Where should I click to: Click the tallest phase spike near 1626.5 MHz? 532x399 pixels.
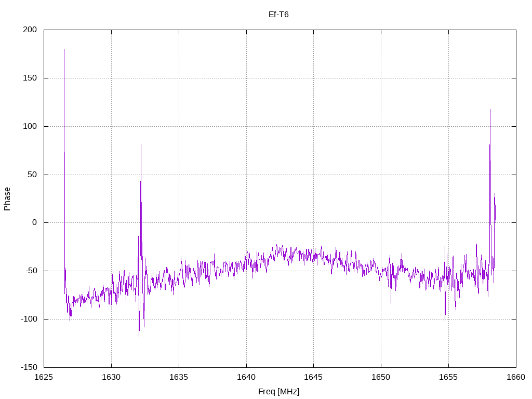(64, 49)
